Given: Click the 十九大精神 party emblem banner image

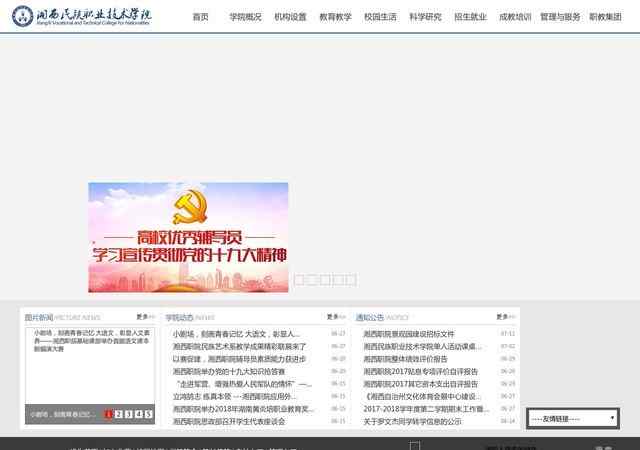Looking at the screenshot, I should pos(188,237).
